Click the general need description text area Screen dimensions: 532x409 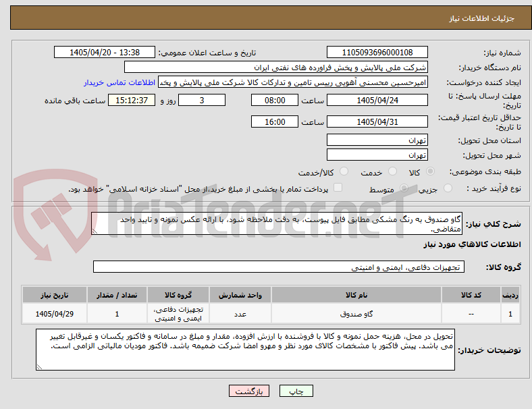coord(277,223)
